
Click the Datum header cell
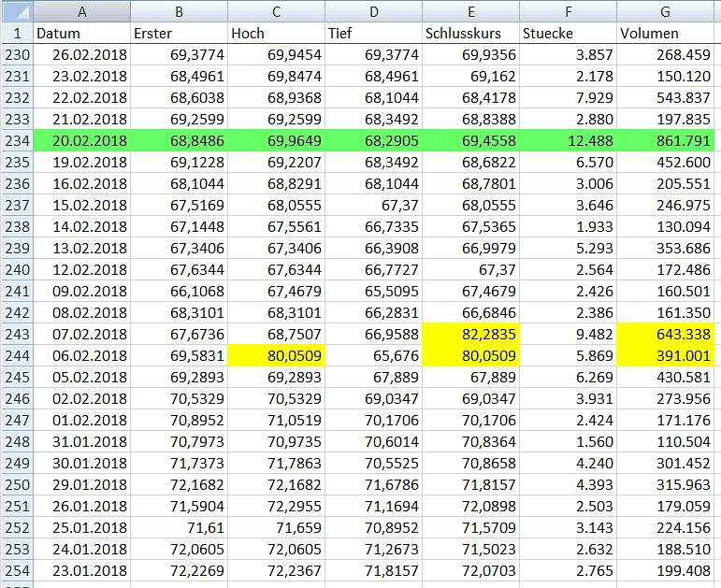click(82, 33)
